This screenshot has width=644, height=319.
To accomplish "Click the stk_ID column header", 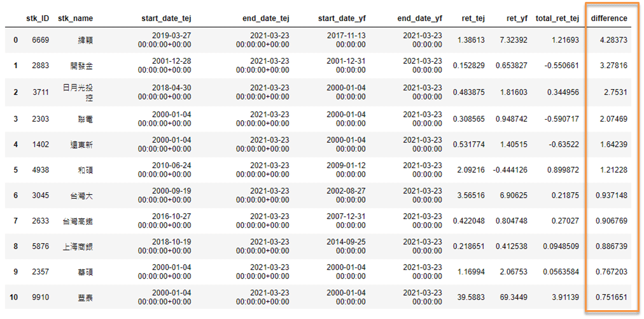I will click(x=40, y=18).
